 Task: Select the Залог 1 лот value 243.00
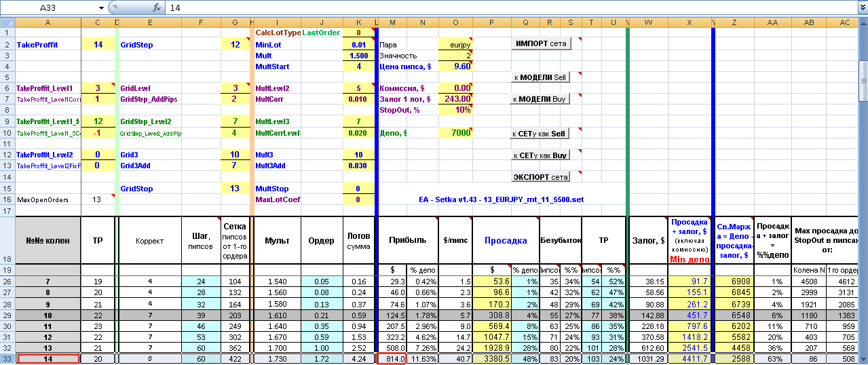[x=455, y=99]
